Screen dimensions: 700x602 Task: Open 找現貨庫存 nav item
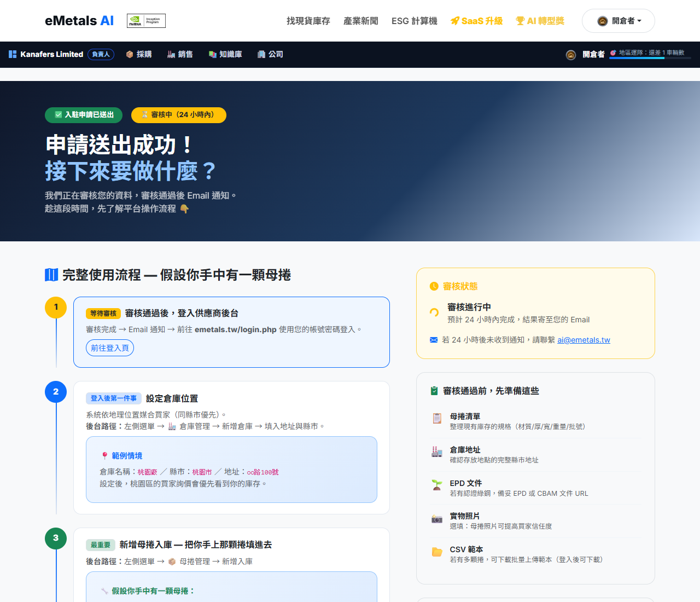coord(308,21)
